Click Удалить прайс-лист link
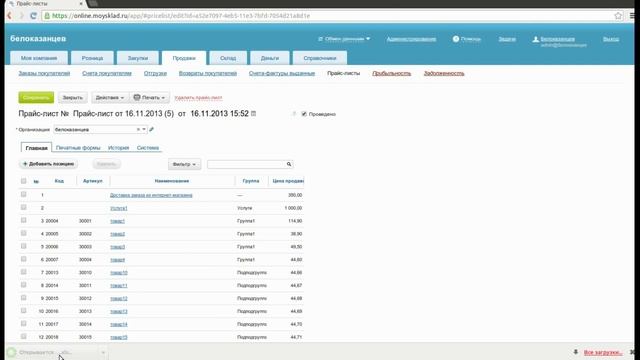The height and width of the screenshot is (360, 640). 198,98
